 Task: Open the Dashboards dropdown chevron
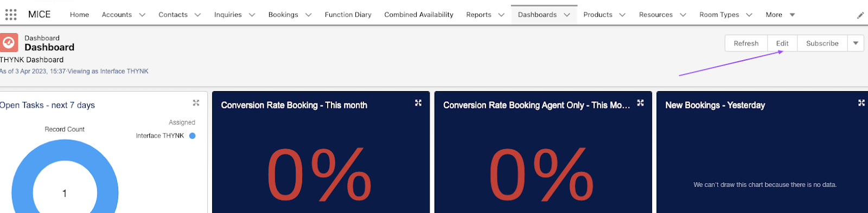[567, 15]
